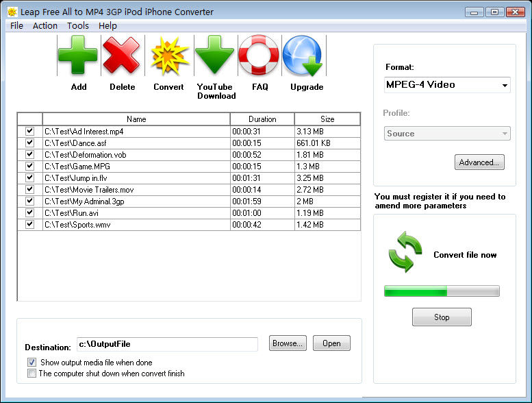The height and width of the screenshot is (403, 532).
Task: Select the C:\Test\Movie Trailers.mov file name
Action: click(89, 189)
